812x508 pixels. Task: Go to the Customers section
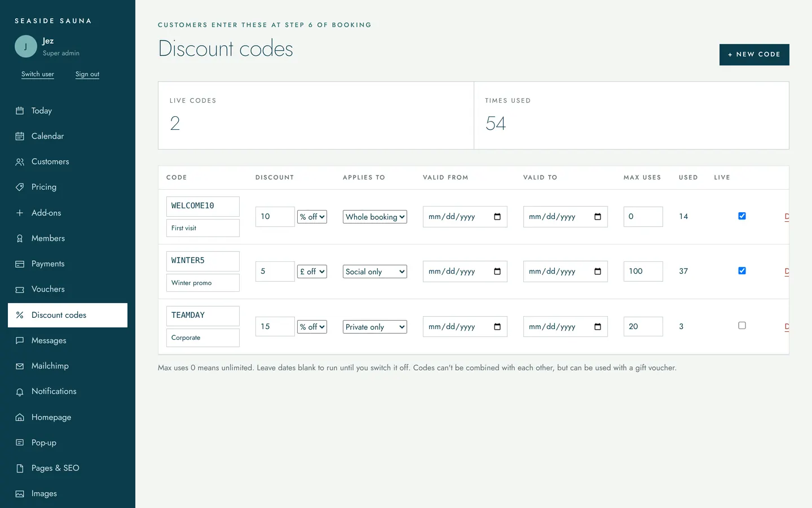[x=68, y=161]
